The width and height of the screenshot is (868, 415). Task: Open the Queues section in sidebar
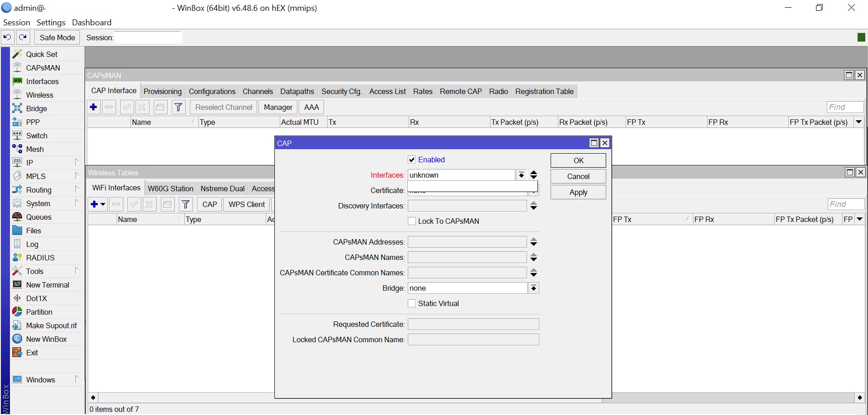point(38,217)
